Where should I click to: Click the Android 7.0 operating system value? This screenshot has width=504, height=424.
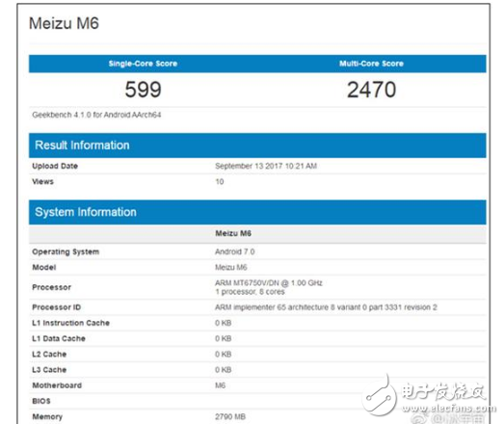click(234, 252)
